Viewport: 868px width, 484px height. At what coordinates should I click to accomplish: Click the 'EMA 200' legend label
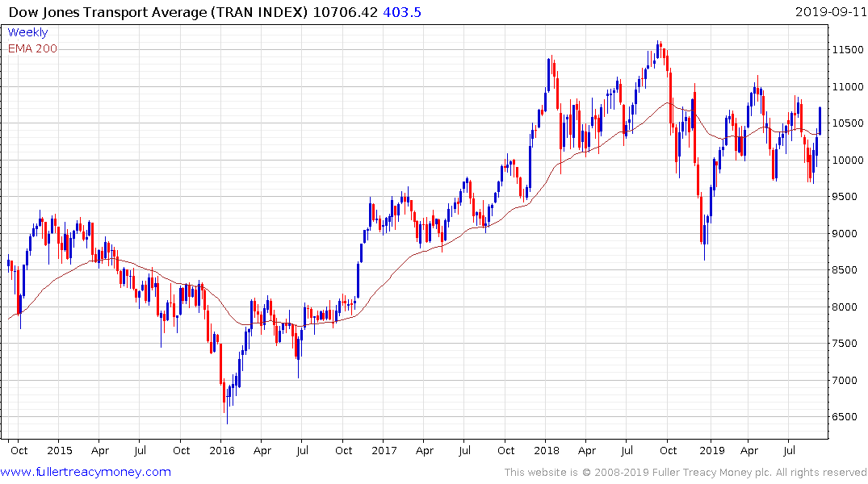point(32,48)
